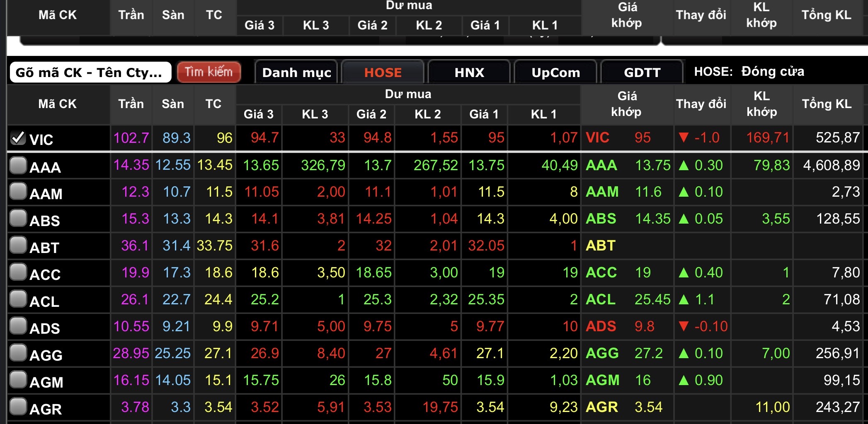The width and height of the screenshot is (868, 424).
Task: Click green AAA label in Giá khớp column
Action: 601,165
